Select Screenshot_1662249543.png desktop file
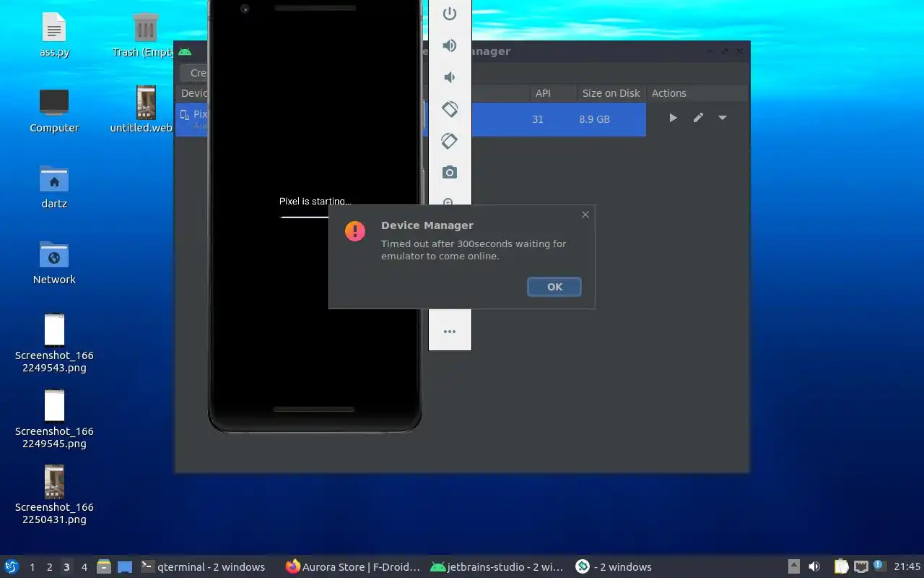The height and width of the screenshot is (578, 924). pos(54,343)
